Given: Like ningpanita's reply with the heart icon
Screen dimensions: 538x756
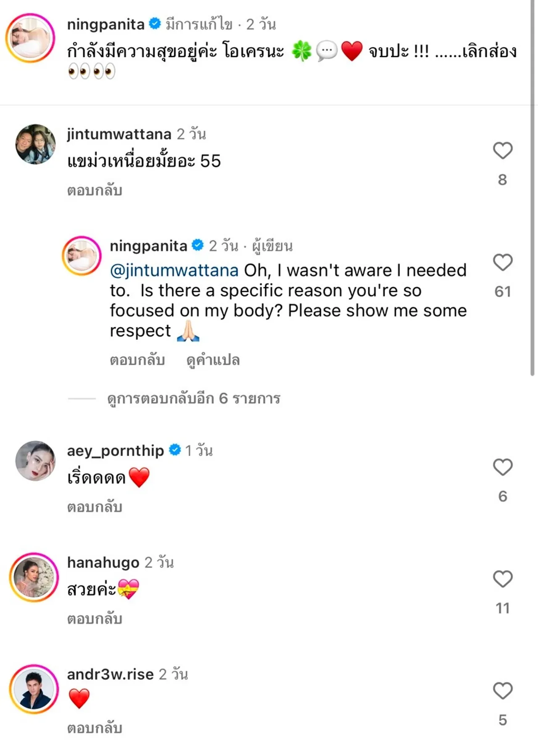Looking at the screenshot, I should click(502, 263).
